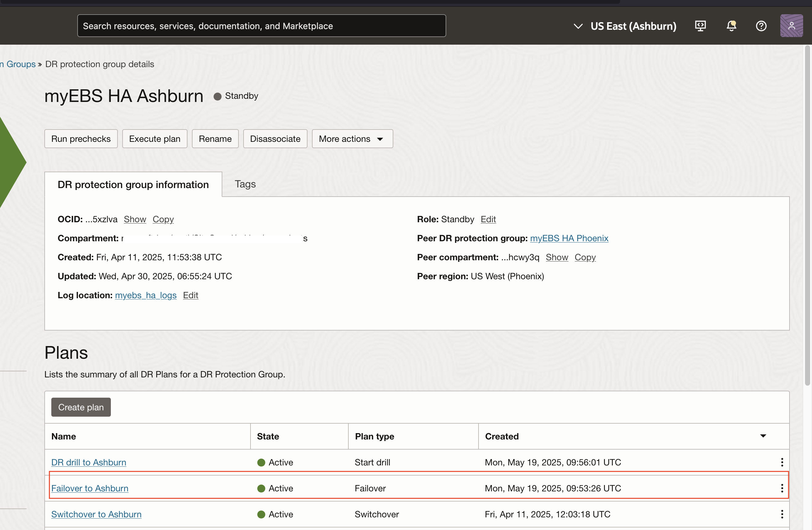
Task: Open the myEBS HA Phoenix peer group link
Action: 569,238
